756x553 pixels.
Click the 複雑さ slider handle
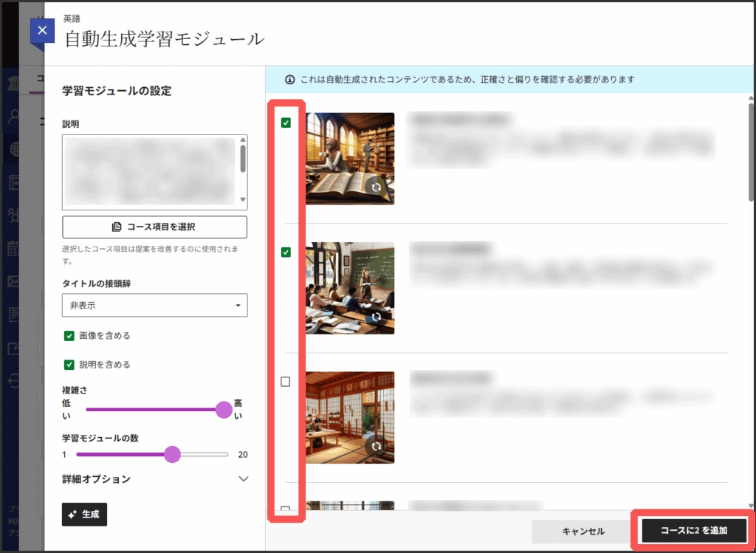(224, 410)
